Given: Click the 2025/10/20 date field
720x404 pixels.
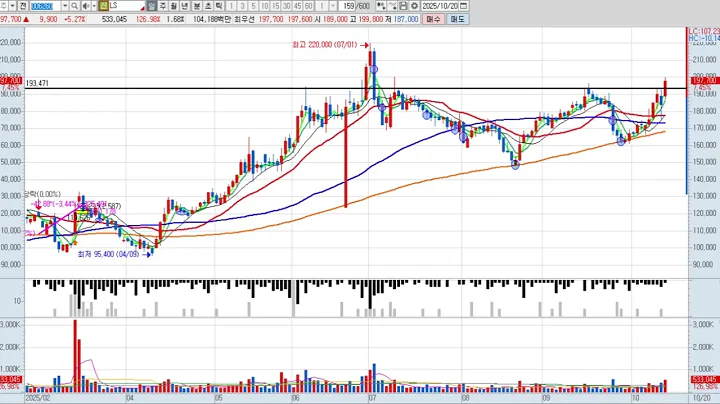Looking at the screenshot, I should click(440, 6).
